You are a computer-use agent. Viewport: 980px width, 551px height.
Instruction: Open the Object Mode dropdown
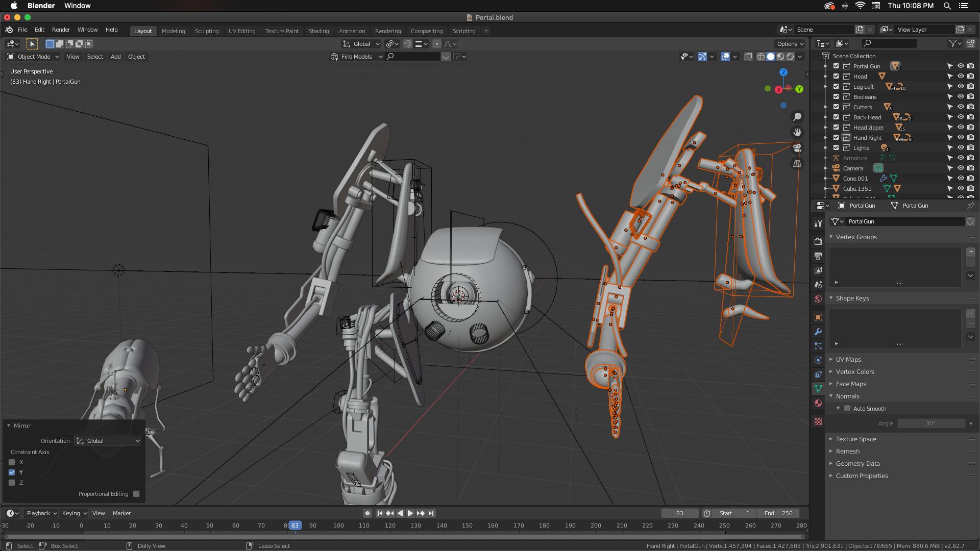coord(33,57)
